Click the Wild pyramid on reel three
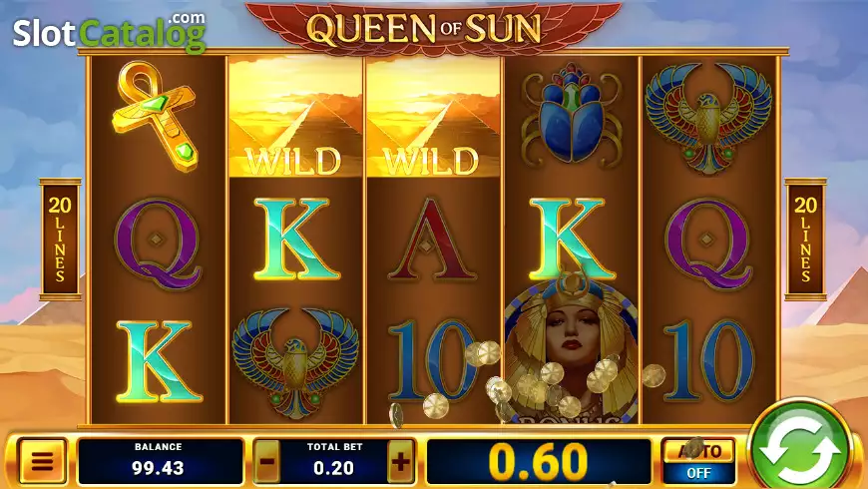This screenshot has height=489, width=868. [433, 117]
